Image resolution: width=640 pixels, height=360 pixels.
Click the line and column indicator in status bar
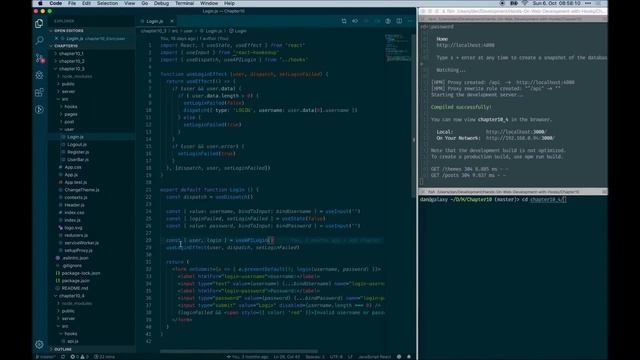[287, 357]
